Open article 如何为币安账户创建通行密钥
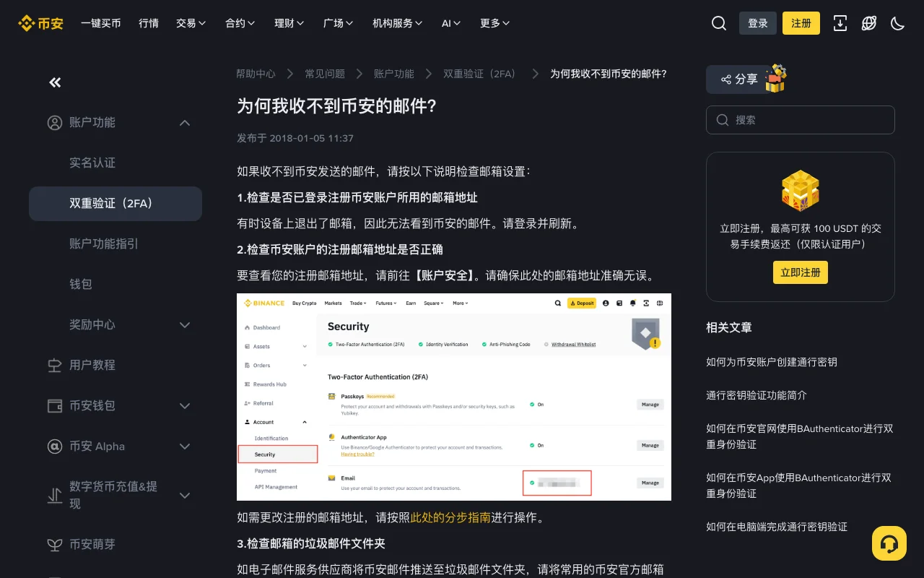 click(x=772, y=362)
